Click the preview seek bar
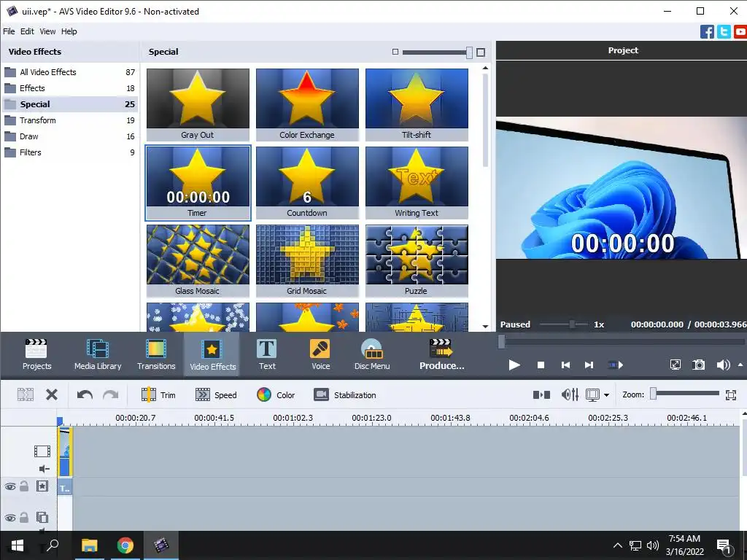747x560 pixels. (622, 341)
